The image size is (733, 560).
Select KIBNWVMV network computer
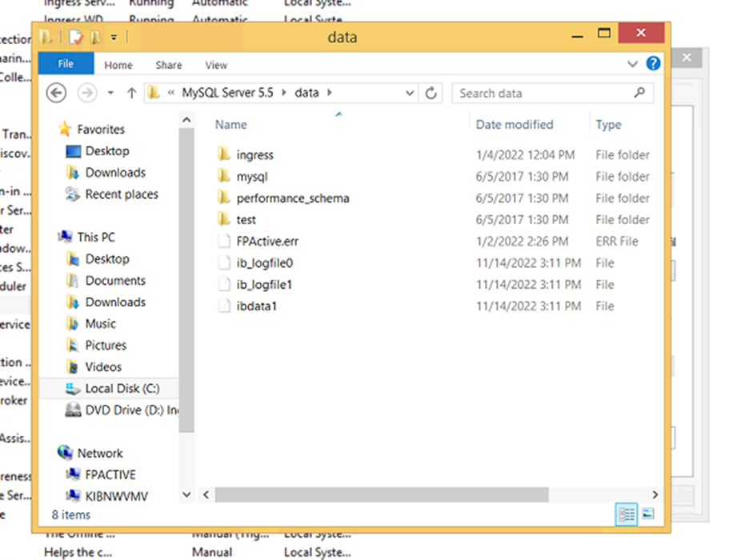pyautogui.click(x=116, y=496)
